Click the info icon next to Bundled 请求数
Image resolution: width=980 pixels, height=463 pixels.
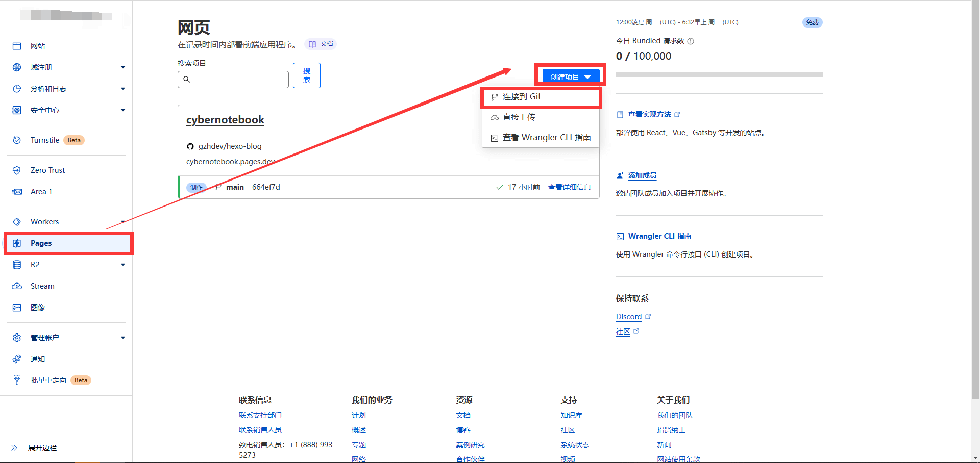[691, 41]
